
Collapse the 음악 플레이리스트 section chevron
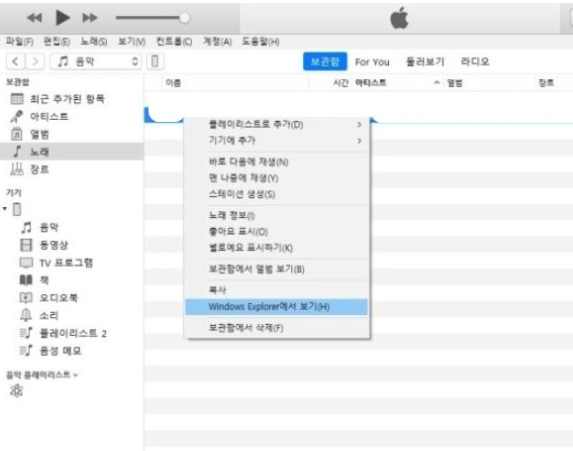pyautogui.click(x=75, y=375)
